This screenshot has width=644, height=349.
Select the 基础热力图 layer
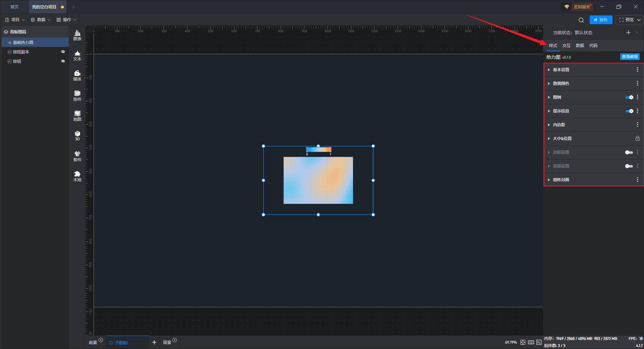click(x=35, y=42)
